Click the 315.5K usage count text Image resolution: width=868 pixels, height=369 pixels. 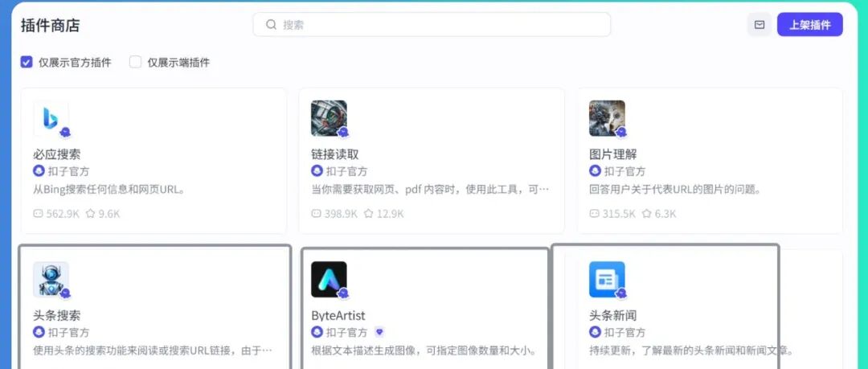click(x=619, y=214)
